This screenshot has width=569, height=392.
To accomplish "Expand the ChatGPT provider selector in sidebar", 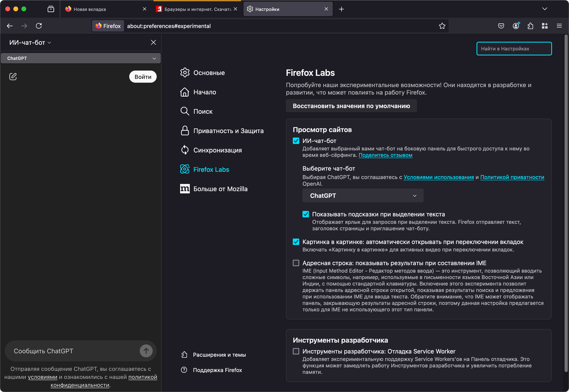I will click(80, 58).
